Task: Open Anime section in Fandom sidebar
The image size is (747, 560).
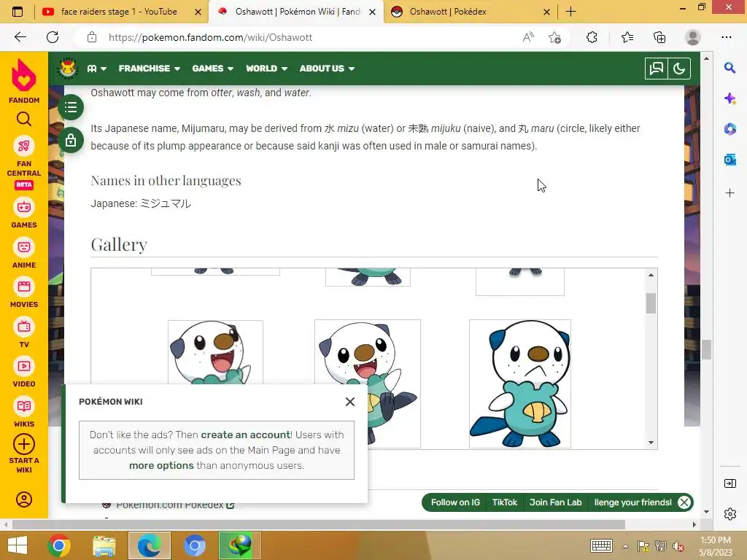Action: (24, 253)
